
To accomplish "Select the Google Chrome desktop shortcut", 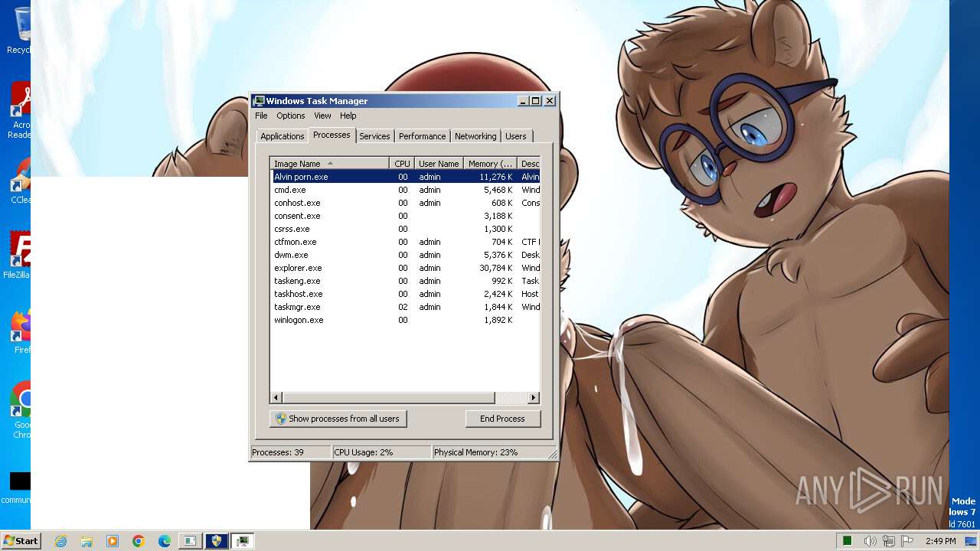I will [21, 410].
